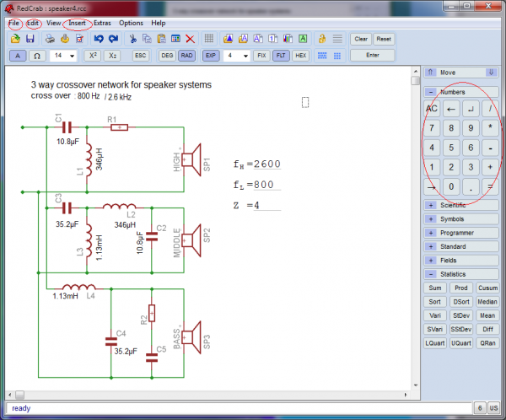Click the lock icon in toolbar
The width and height of the screenshot is (506, 420).
click(322, 39)
